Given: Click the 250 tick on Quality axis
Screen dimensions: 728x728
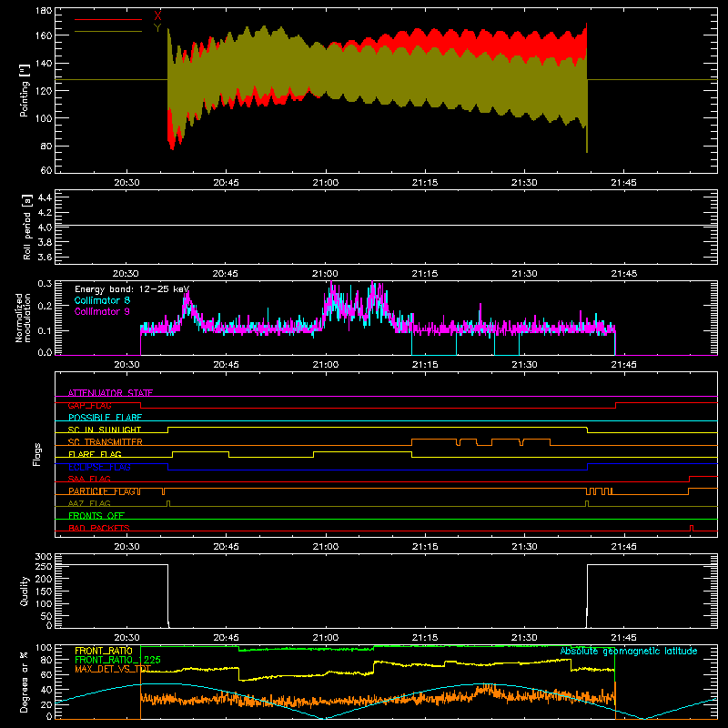Looking at the screenshot, I should click(x=44, y=566).
